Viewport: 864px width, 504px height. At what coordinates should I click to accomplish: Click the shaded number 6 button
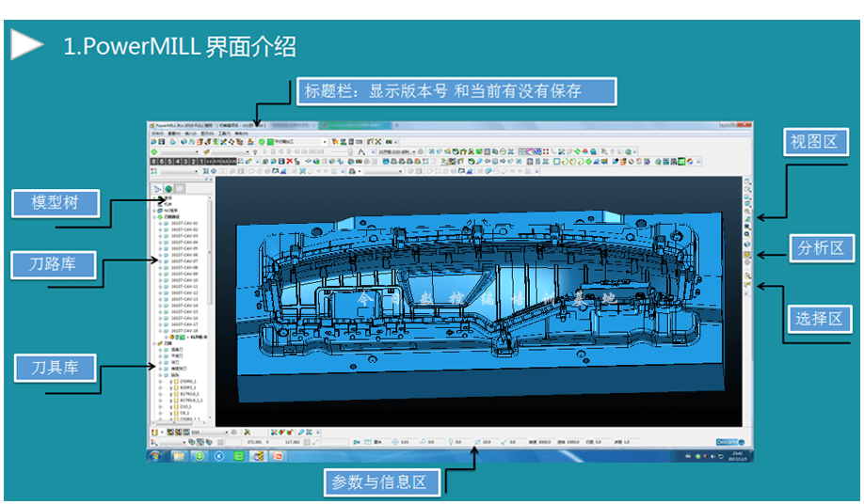tap(162, 161)
